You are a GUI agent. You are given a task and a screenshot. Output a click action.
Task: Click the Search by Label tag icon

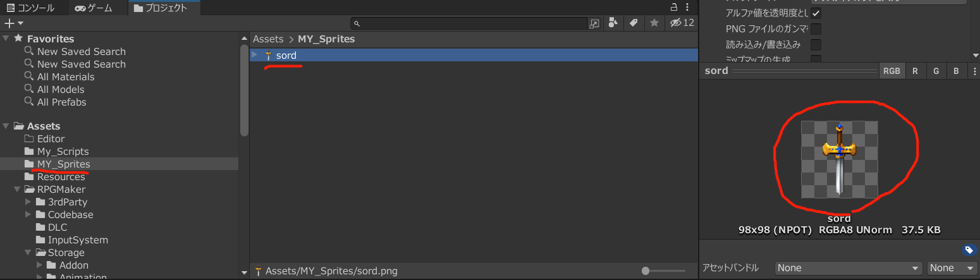633,23
